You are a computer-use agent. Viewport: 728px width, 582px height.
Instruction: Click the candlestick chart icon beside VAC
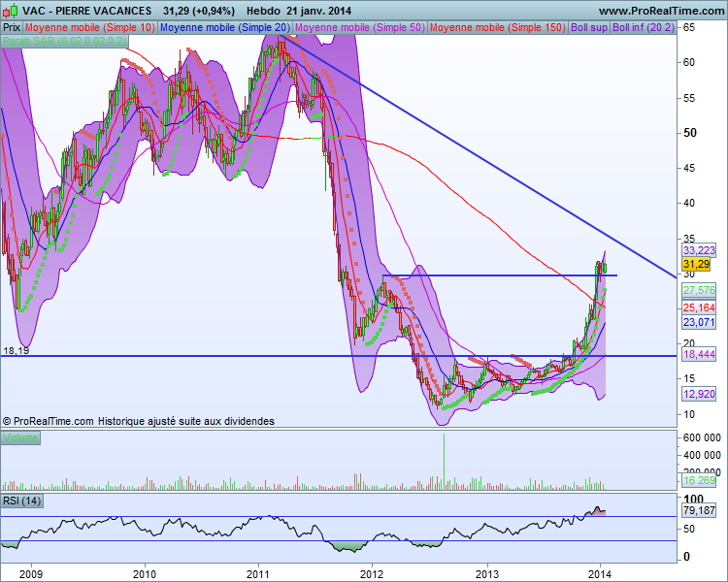[11, 10]
